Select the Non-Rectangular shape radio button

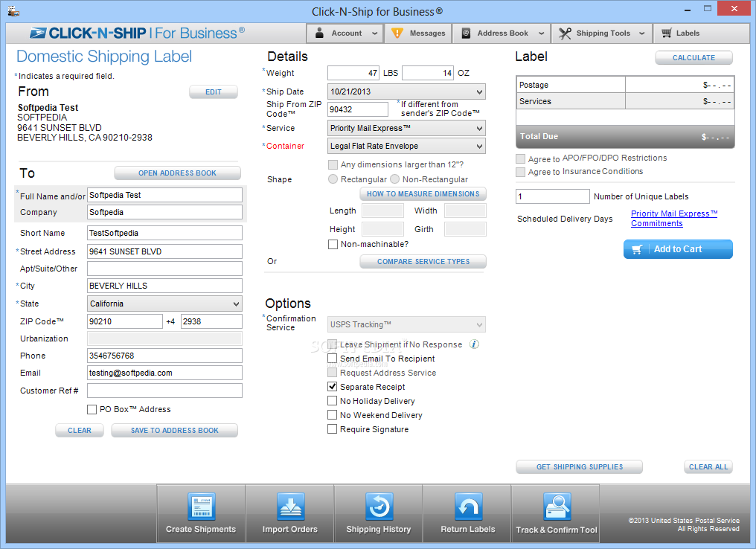click(394, 179)
